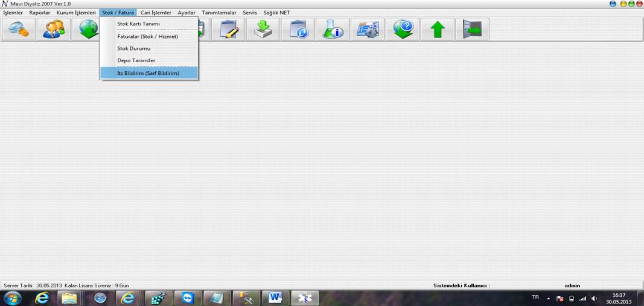Click the TR language indicator
Image resolution: width=644 pixels, height=306 pixels.
535,297
